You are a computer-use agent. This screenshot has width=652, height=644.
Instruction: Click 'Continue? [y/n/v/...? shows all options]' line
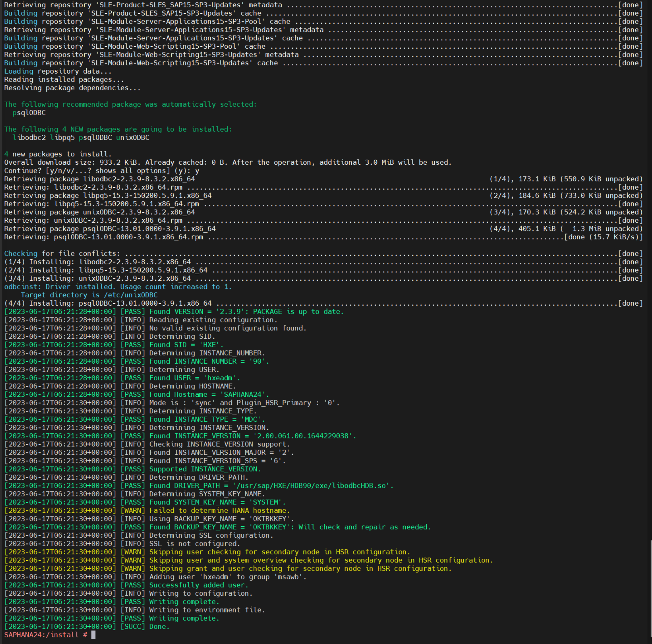tap(102, 171)
